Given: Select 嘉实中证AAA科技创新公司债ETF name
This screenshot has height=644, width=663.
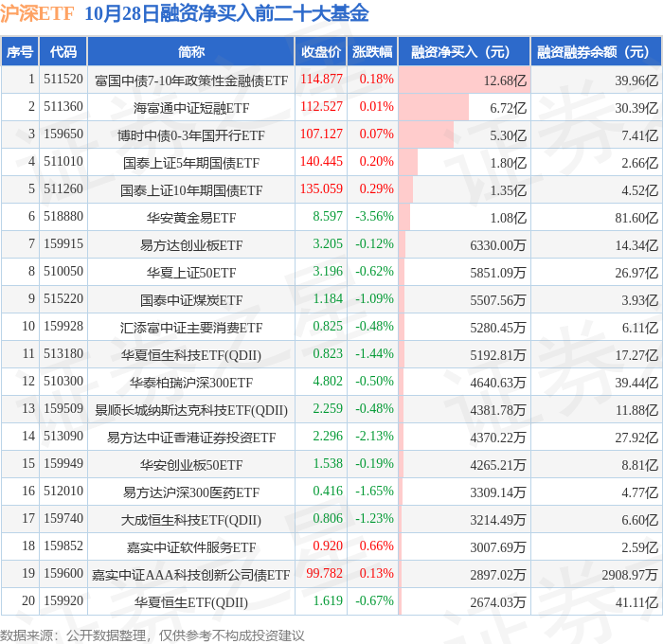Looking at the screenshot, I should 191,575.
